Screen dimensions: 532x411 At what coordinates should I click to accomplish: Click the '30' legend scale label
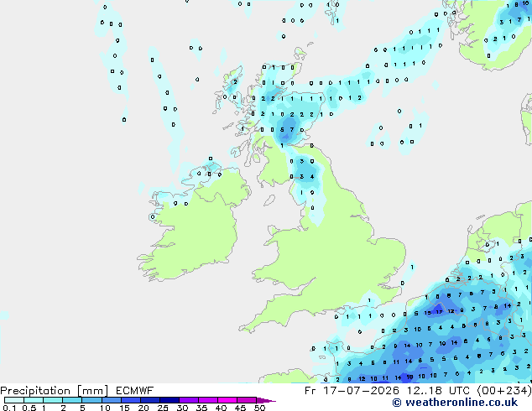(182, 408)
